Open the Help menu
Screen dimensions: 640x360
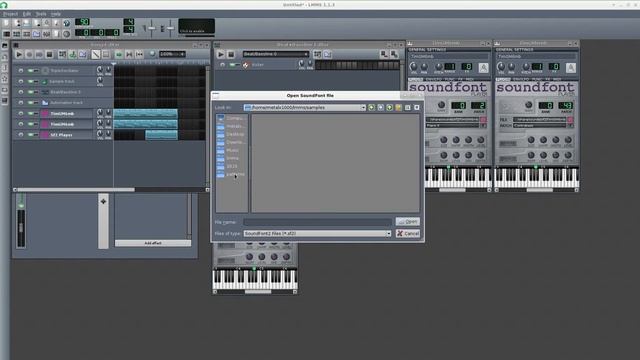[x=56, y=14]
